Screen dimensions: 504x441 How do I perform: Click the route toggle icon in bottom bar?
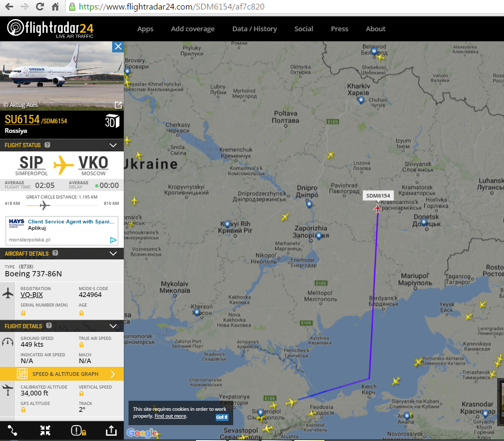pyautogui.click(x=12, y=430)
